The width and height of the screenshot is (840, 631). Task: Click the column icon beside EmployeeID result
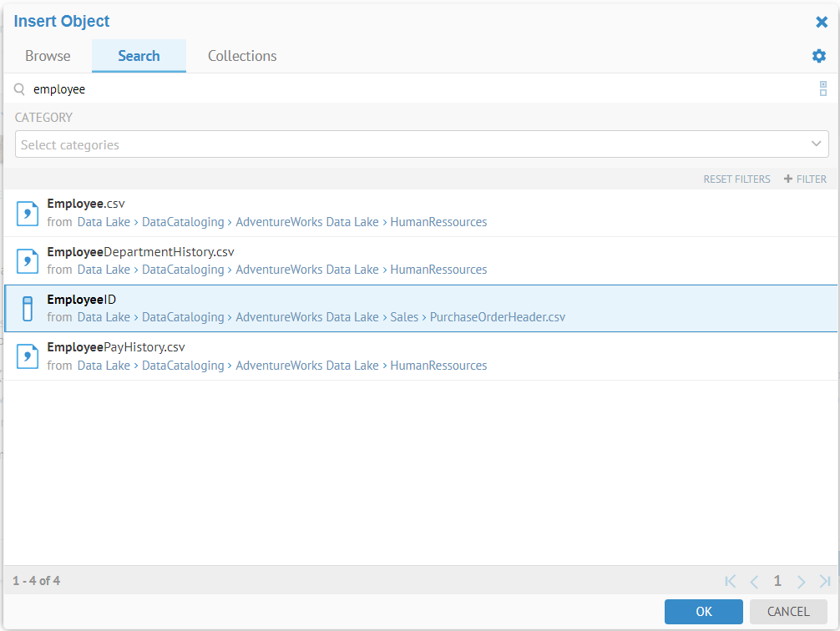tap(27, 308)
